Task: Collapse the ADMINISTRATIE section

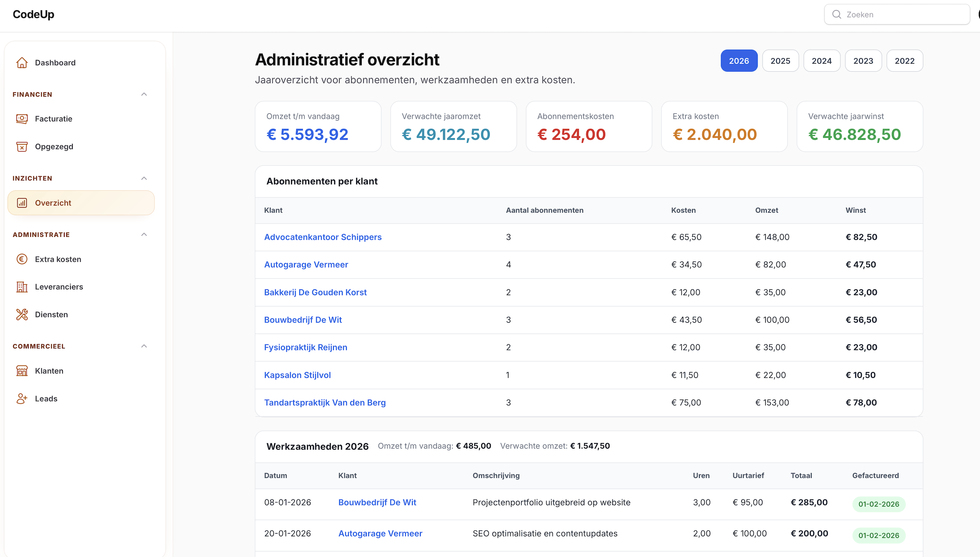Action: [144, 234]
